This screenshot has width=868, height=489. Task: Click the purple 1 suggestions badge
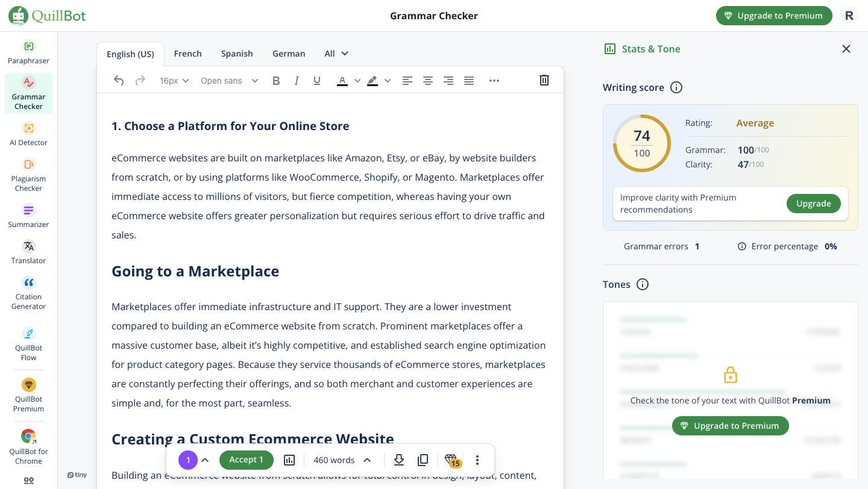pyautogui.click(x=188, y=460)
